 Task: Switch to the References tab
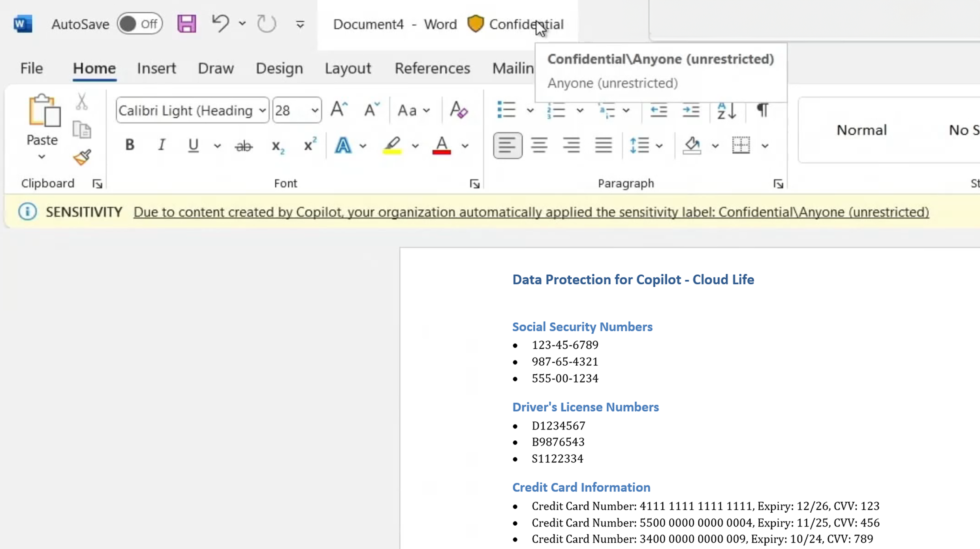[433, 68]
